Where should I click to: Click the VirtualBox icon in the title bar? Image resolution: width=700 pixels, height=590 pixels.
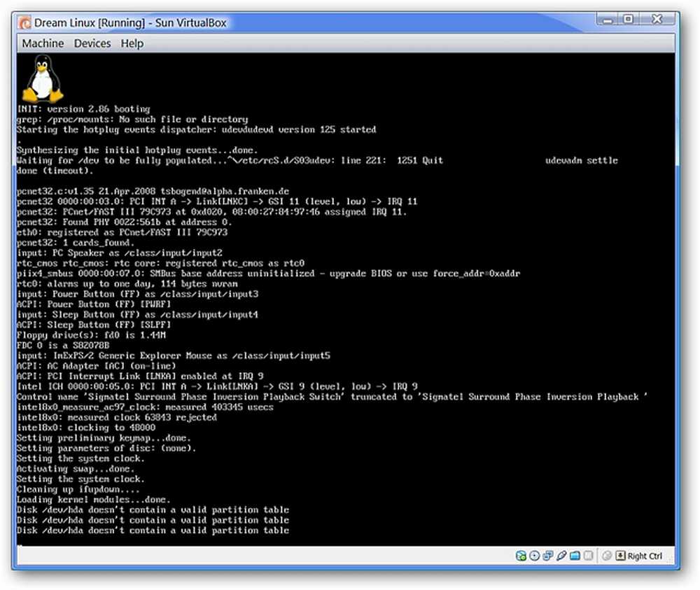coord(24,23)
